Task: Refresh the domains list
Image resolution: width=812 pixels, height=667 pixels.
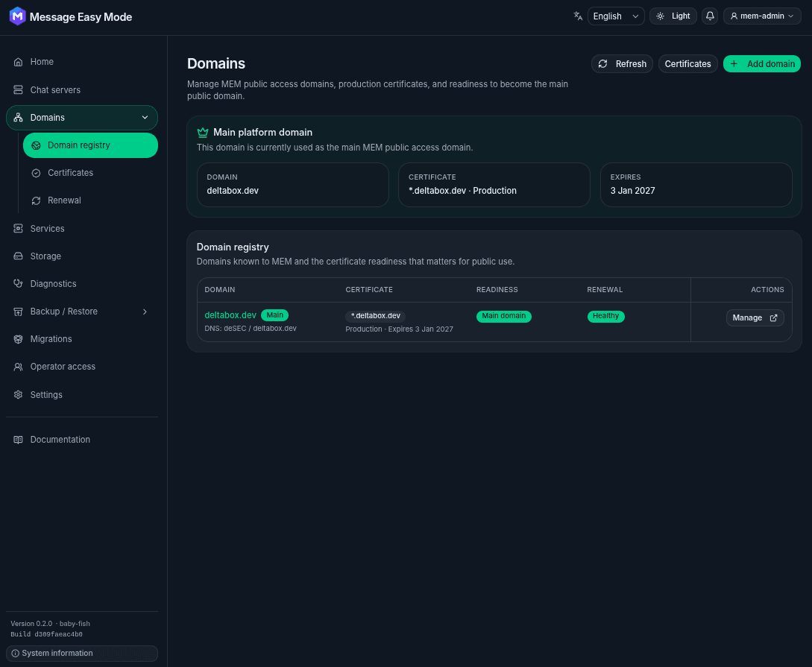Action: tap(622, 63)
